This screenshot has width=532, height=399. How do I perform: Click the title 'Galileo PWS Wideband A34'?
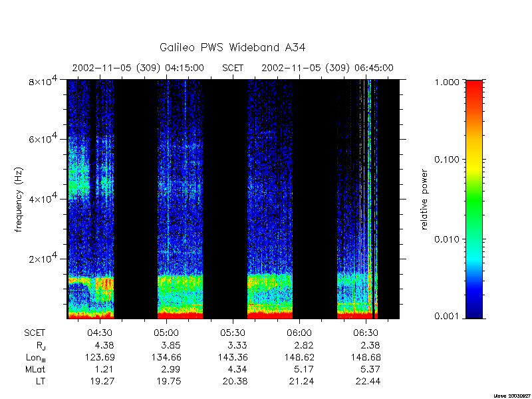point(232,47)
